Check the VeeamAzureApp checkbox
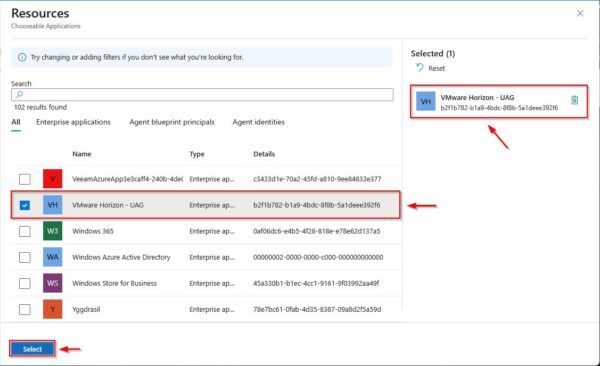 tap(25, 179)
